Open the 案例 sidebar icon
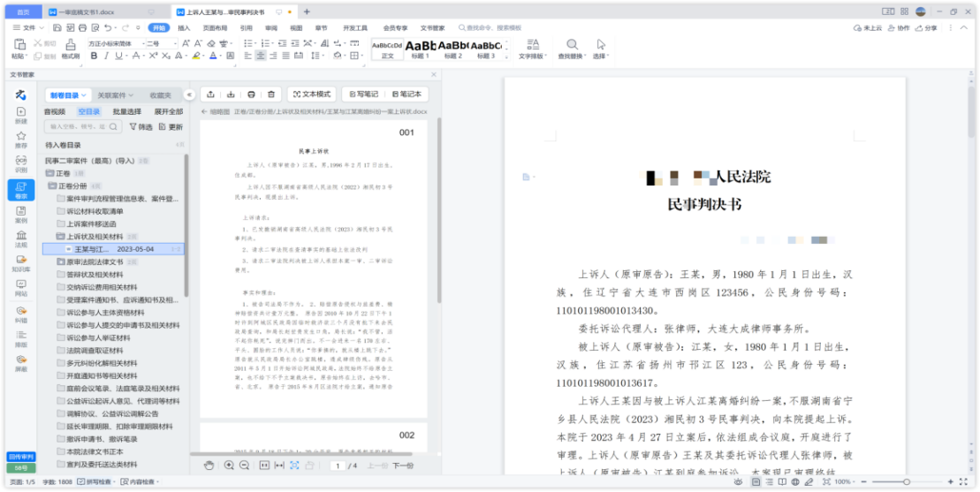Image resolution: width=980 pixels, height=492 pixels. point(20,213)
